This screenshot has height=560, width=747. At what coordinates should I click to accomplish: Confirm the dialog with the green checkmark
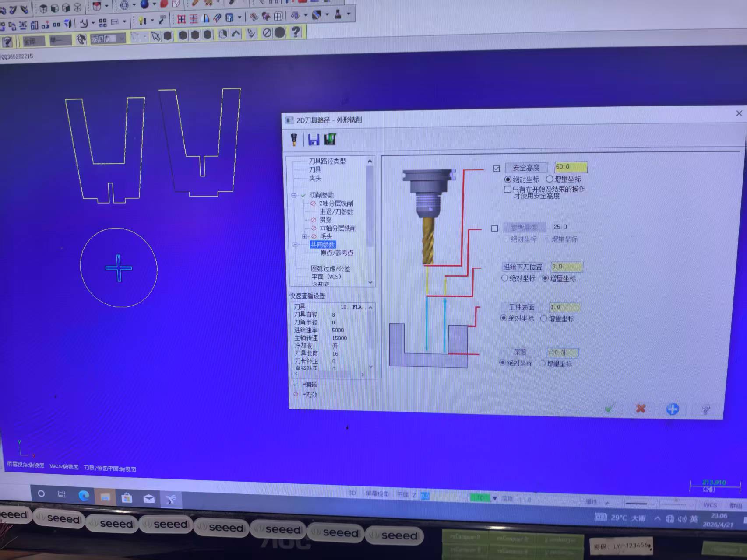point(609,409)
